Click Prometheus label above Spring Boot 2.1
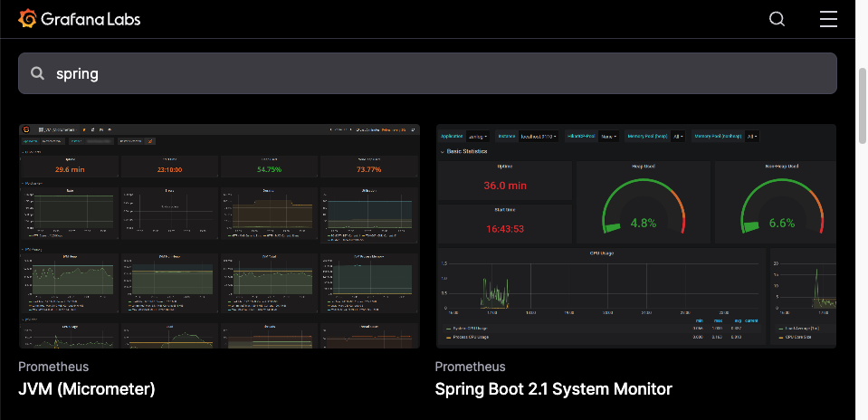The image size is (868, 420). (471, 367)
